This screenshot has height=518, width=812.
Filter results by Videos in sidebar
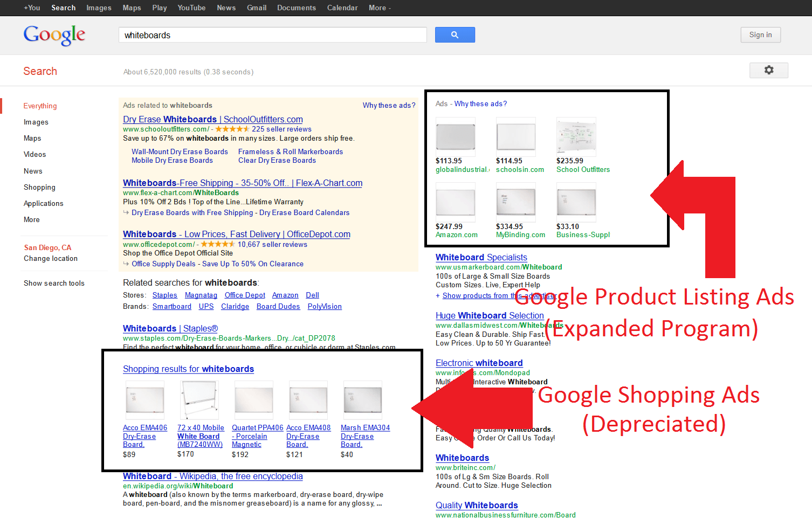tap(35, 155)
